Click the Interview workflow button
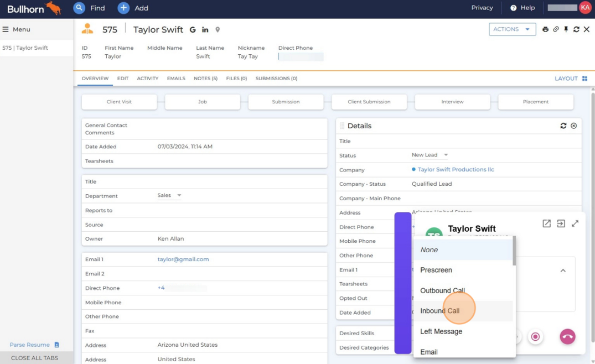Viewport: 595px width, 364px height. point(452,102)
